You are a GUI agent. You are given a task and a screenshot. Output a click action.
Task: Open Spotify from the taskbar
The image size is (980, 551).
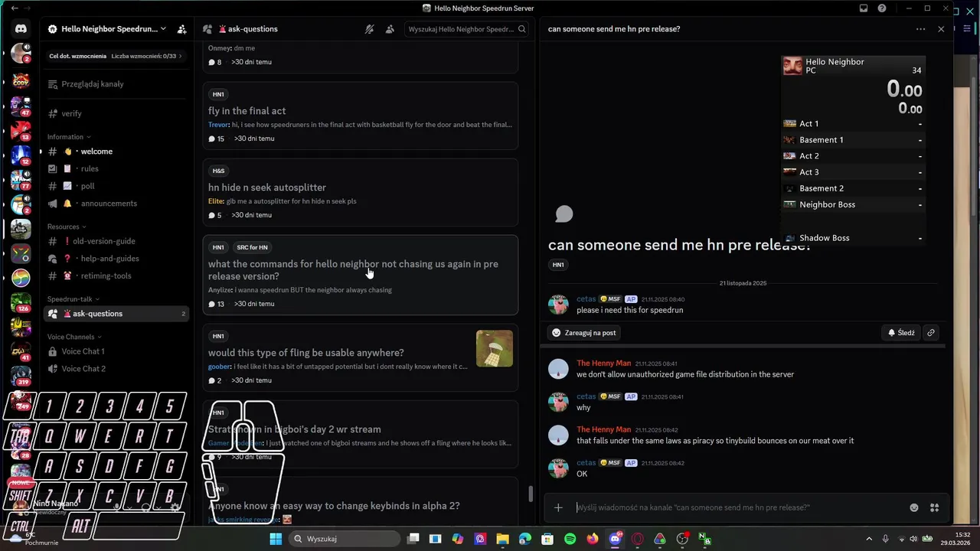tap(570, 539)
